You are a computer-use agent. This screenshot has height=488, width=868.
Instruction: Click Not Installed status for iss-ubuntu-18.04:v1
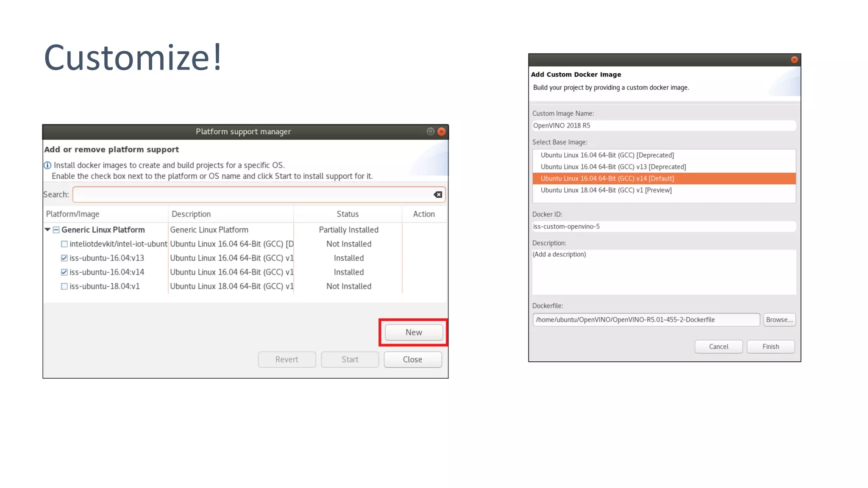coord(348,286)
